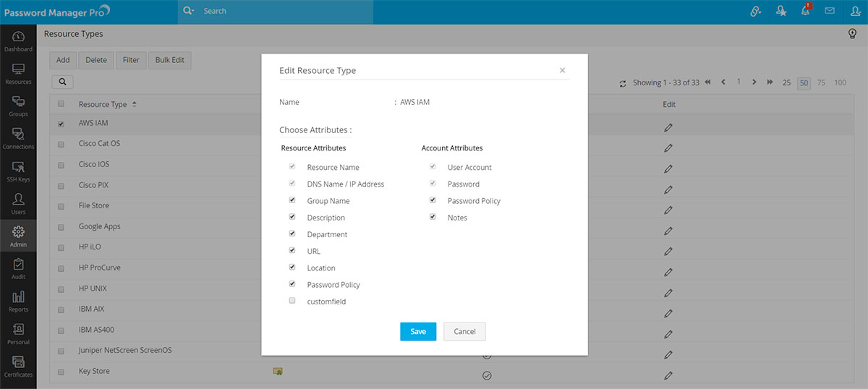Show 75 rows per page
Screen dimensions: 868x389
click(822, 82)
